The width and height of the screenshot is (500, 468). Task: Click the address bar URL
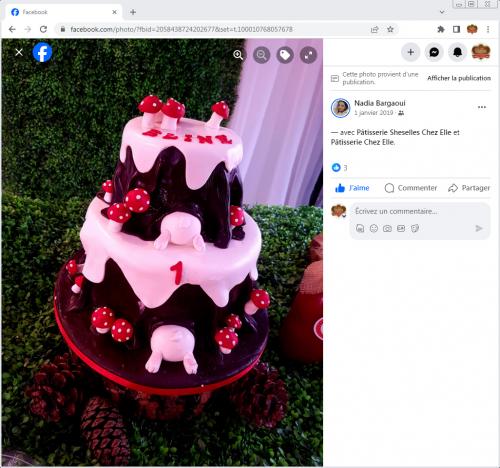182,29
